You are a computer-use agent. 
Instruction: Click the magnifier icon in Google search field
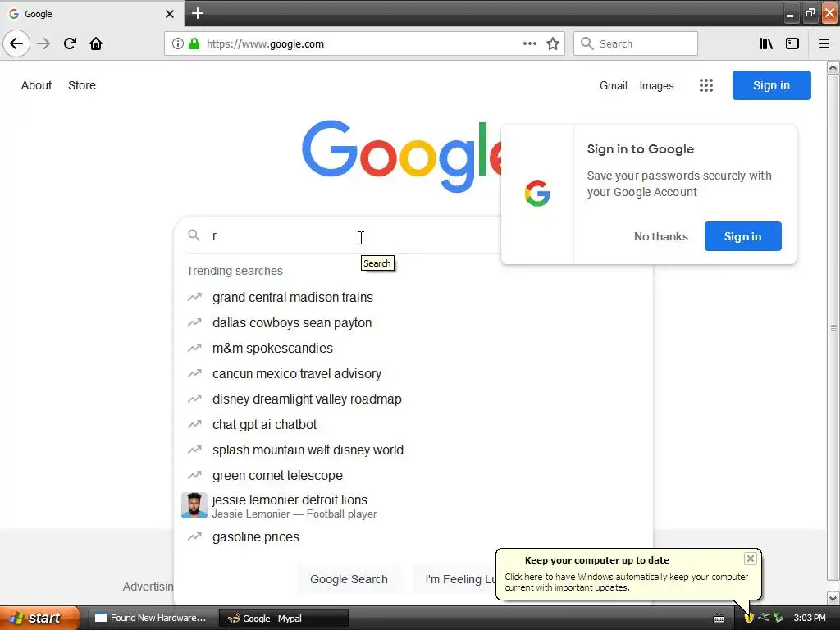[194, 235]
